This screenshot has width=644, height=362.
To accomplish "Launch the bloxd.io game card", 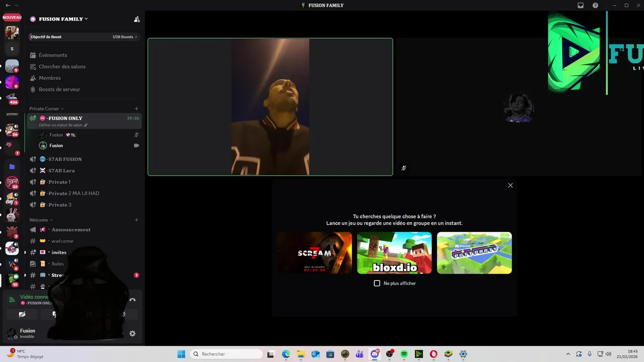I will 394,253.
